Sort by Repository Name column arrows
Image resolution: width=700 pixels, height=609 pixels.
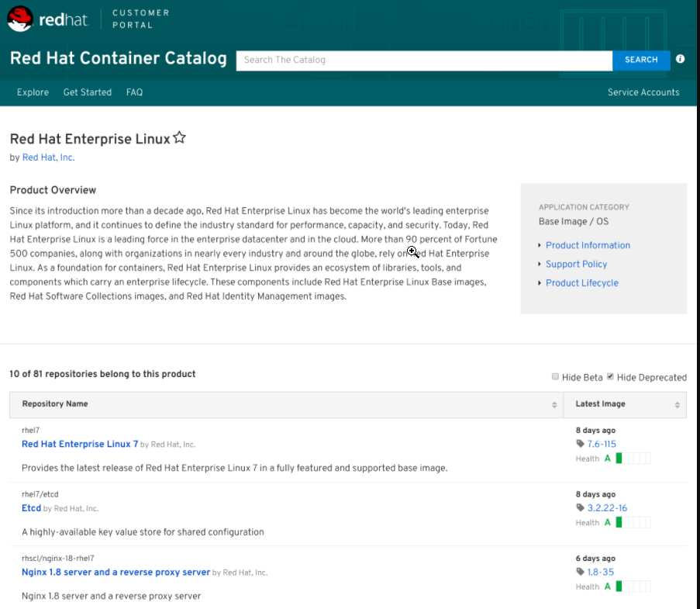point(554,405)
